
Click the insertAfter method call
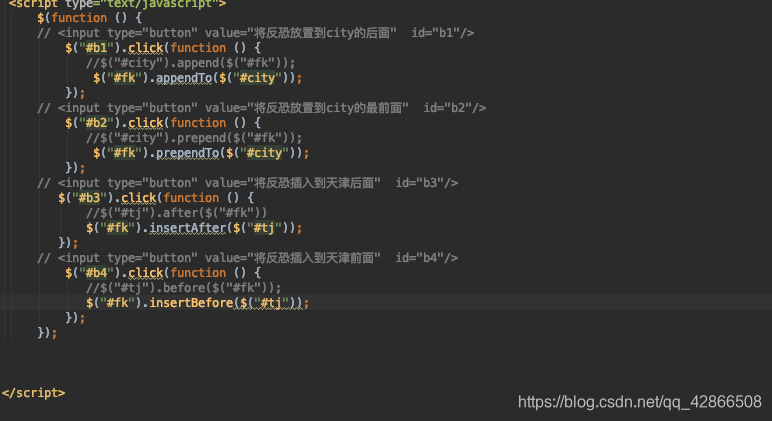click(188, 227)
